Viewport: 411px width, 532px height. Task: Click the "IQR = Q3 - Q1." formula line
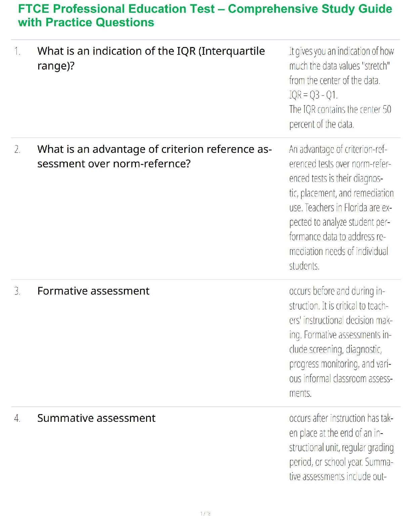[x=313, y=95]
